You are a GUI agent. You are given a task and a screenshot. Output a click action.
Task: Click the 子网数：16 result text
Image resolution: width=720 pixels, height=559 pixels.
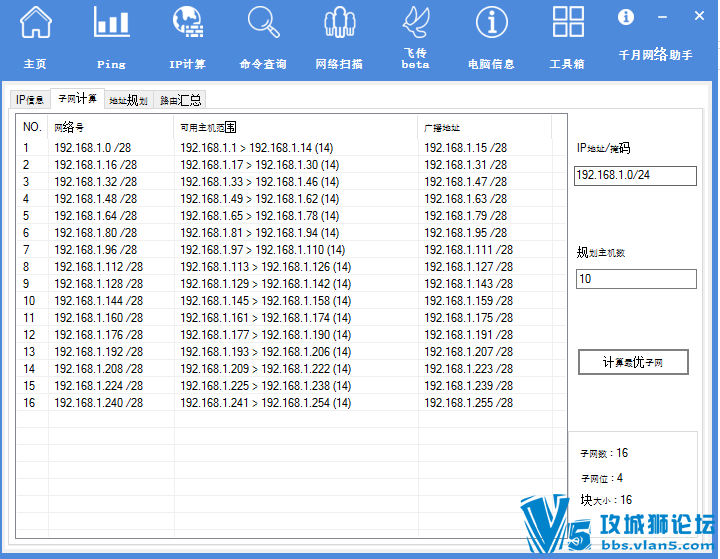tap(604, 453)
